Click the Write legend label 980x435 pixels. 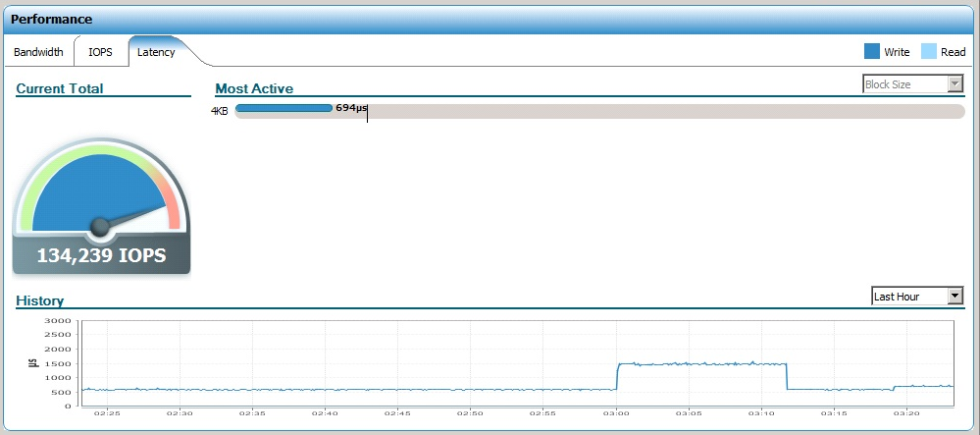coord(897,52)
